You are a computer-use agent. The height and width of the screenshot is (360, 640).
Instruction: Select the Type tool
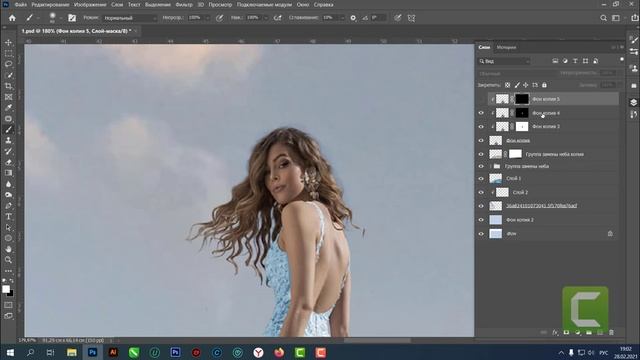(x=8, y=217)
